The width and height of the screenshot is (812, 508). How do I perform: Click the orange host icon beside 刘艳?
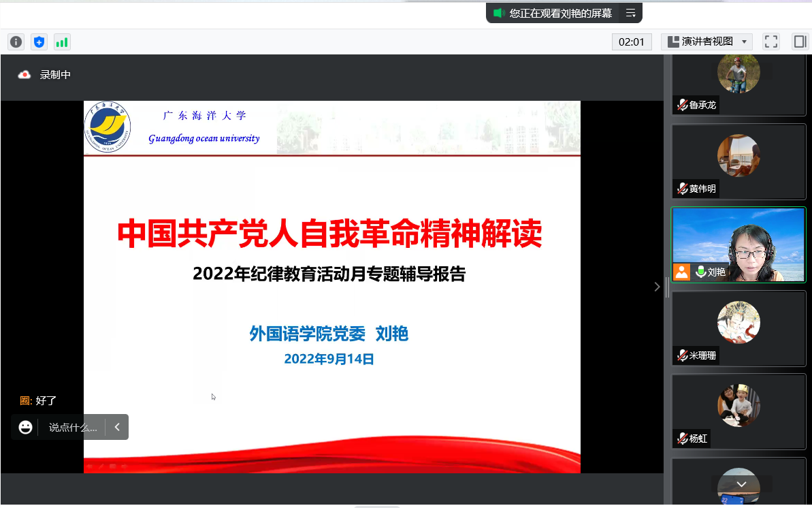[681, 272]
